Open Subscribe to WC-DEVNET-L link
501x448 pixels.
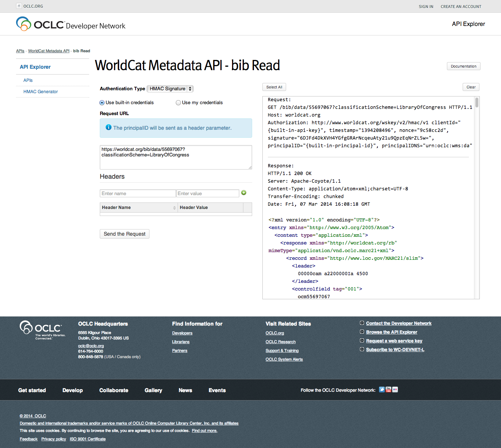click(395, 350)
